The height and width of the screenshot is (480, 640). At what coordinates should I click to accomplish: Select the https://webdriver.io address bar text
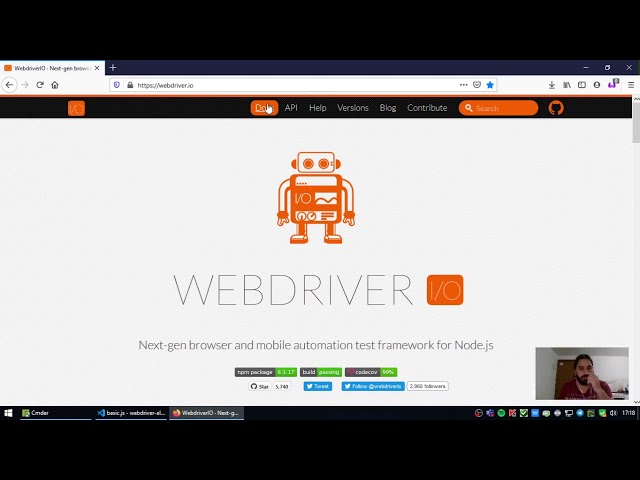coord(165,85)
